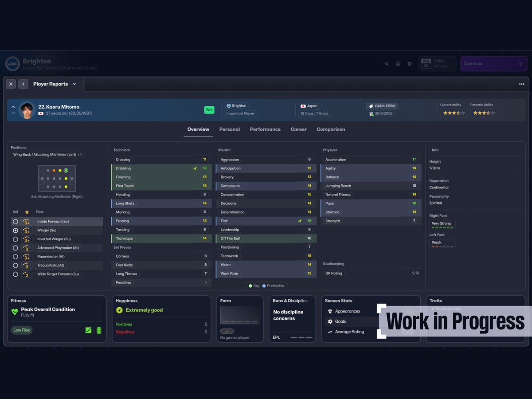Click the heart fitness icon
This screenshot has width=532, height=399.
(15, 312)
